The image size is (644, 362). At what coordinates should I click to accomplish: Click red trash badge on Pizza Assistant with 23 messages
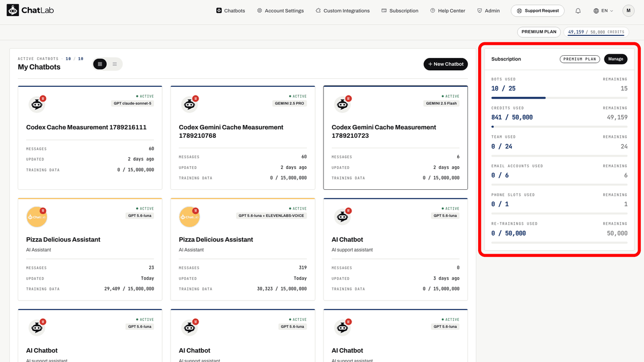click(x=43, y=210)
